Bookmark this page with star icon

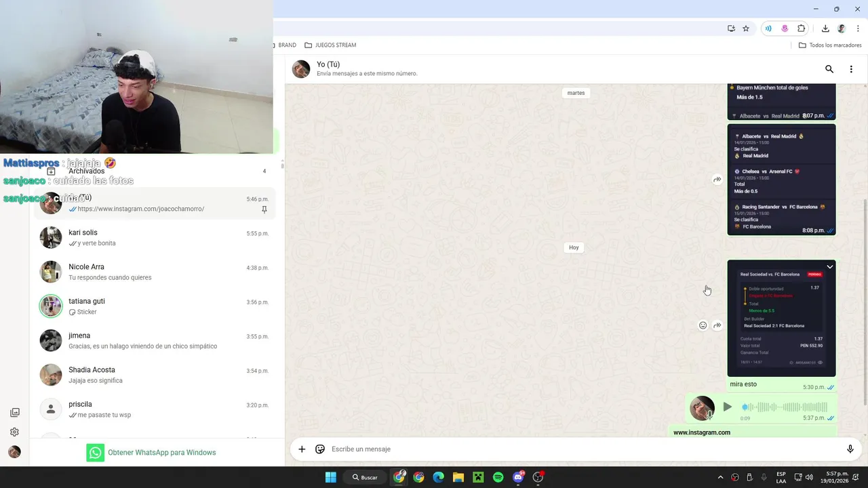point(746,28)
